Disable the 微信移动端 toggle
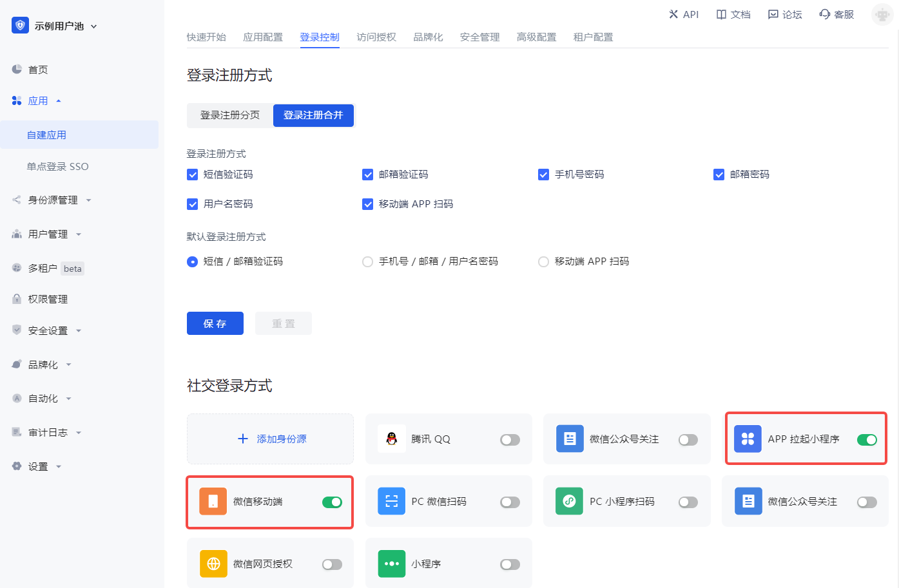Screen dimensions: 899x588 click(332, 502)
